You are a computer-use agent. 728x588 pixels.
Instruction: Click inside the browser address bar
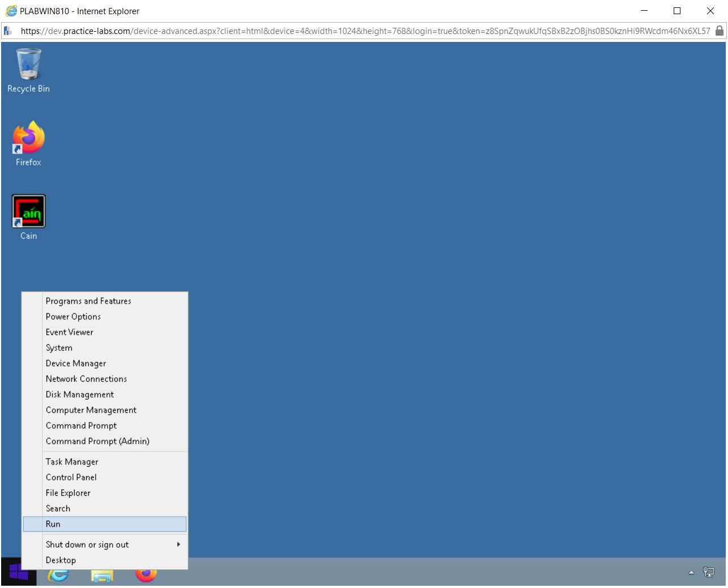pos(340,31)
